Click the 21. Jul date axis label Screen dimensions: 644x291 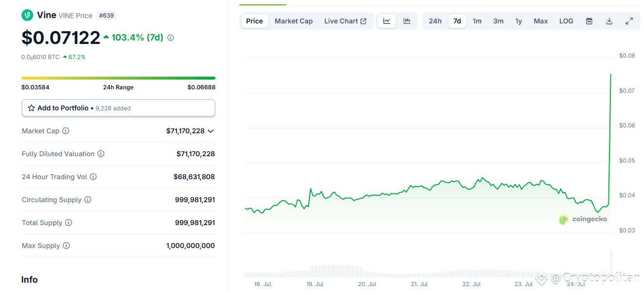419,284
